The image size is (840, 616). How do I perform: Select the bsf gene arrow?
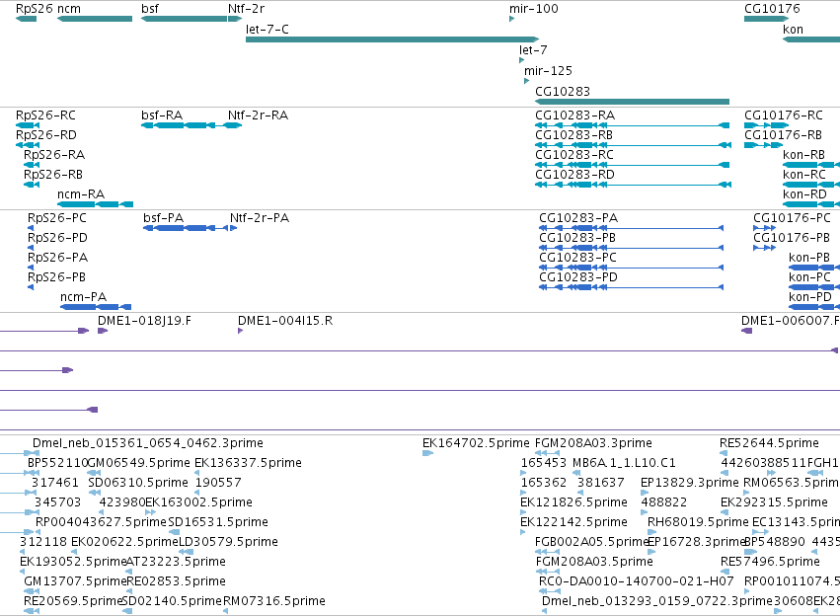pos(184,19)
